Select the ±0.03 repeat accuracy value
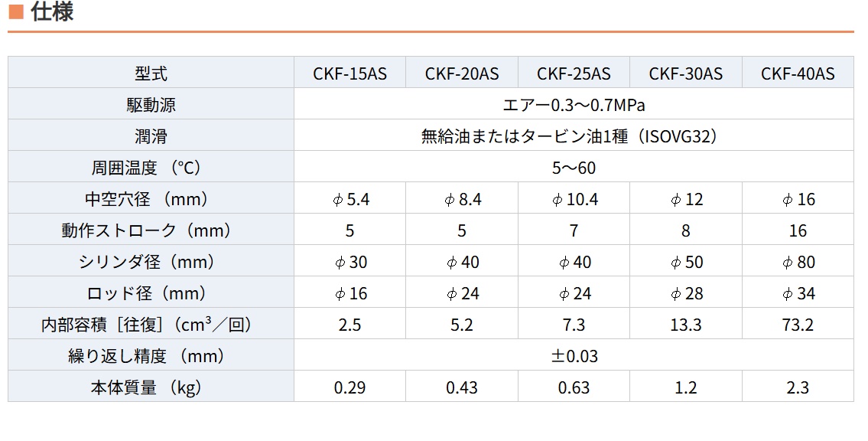 tap(574, 356)
